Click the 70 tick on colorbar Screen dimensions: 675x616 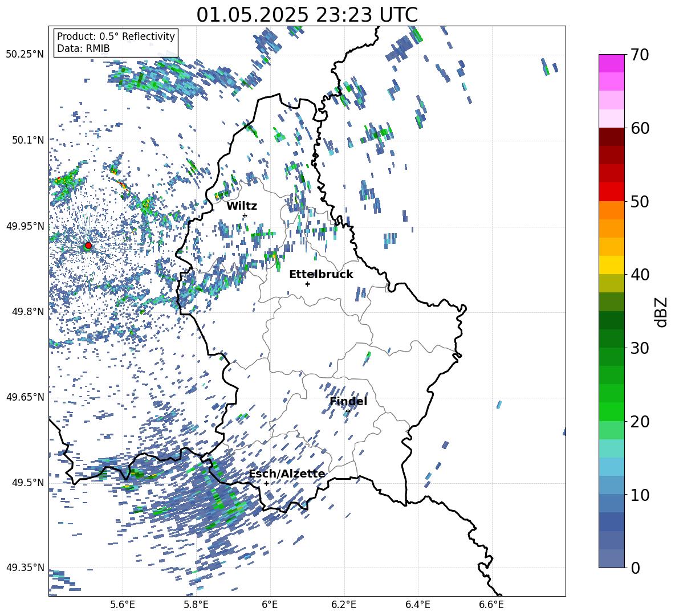(640, 55)
